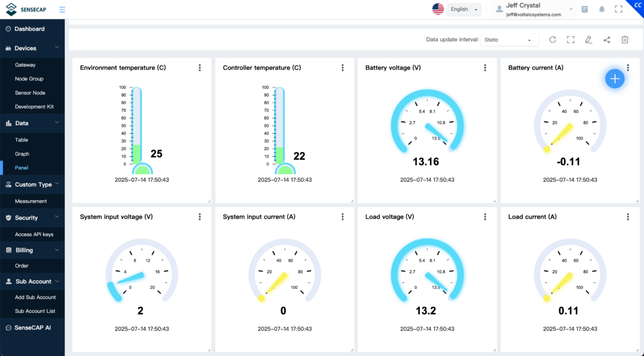Click Add Sub Account
The height and width of the screenshot is (356, 644).
pos(34,297)
